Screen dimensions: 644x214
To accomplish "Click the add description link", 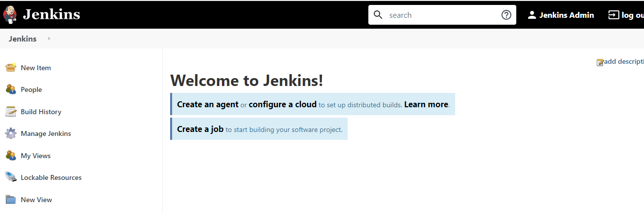I will 624,61.
